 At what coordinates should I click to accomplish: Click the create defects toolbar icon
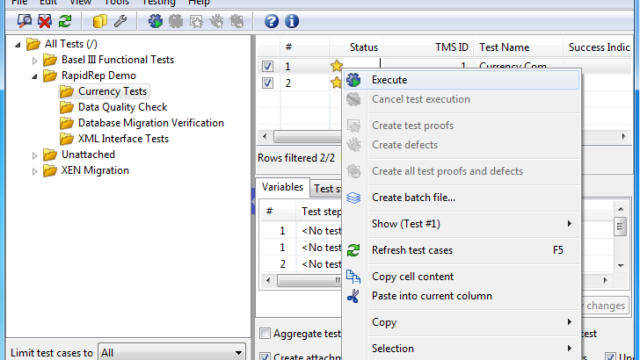(216, 21)
